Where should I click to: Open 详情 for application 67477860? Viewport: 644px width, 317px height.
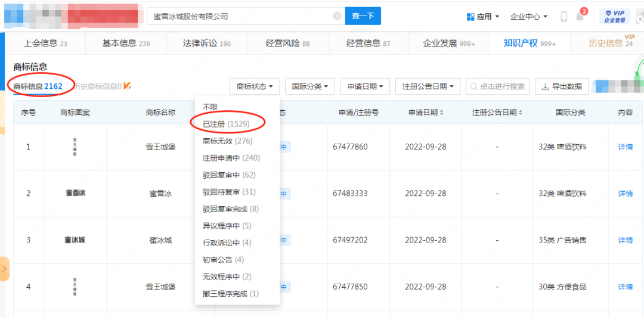[625, 147]
